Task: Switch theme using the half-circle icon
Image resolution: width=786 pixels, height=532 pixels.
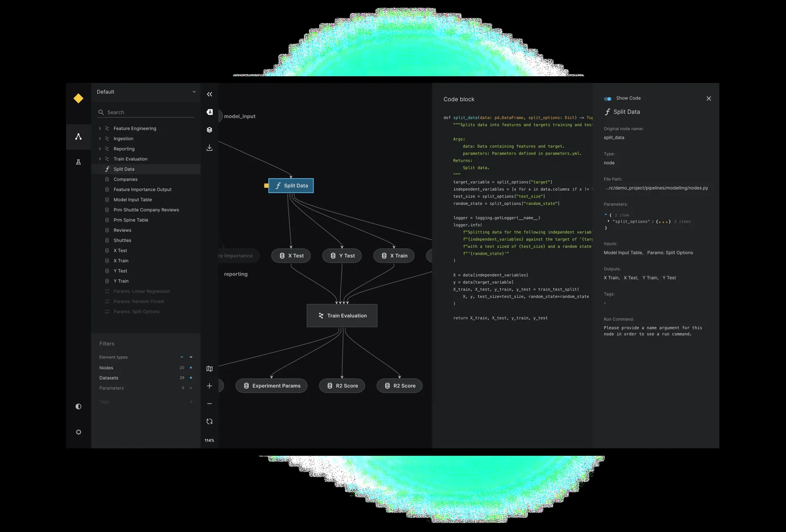Action: [x=78, y=407]
